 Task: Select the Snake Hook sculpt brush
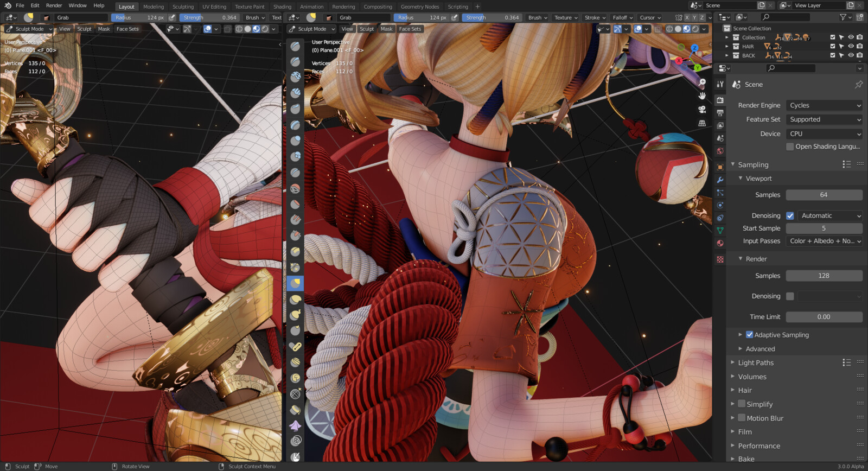point(295,314)
